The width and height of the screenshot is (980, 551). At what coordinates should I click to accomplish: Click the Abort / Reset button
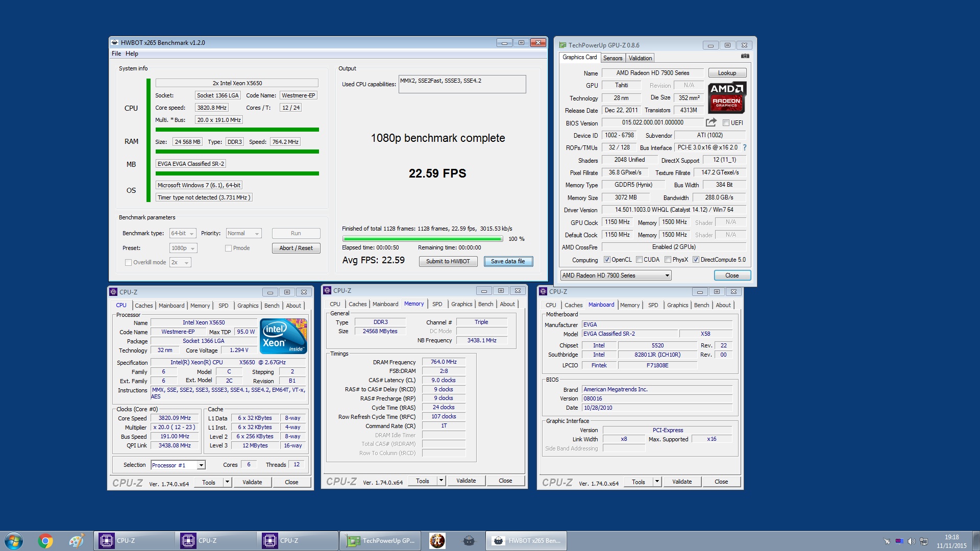[x=296, y=248]
